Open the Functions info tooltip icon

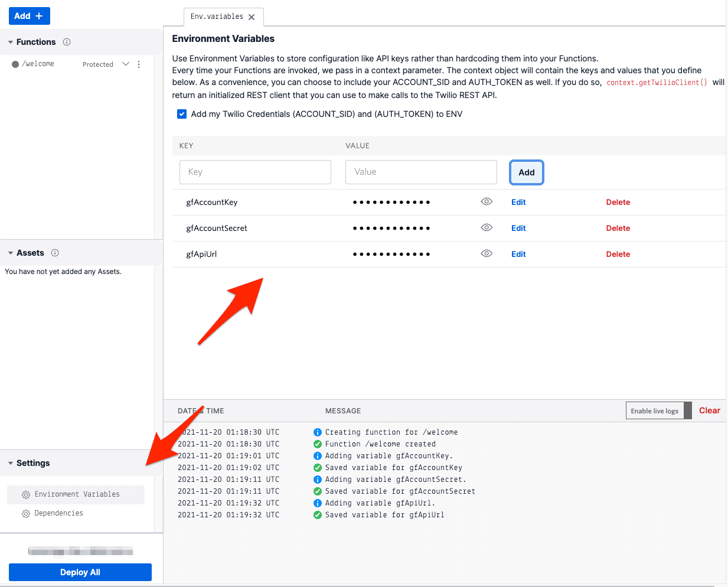click(66, 42)
